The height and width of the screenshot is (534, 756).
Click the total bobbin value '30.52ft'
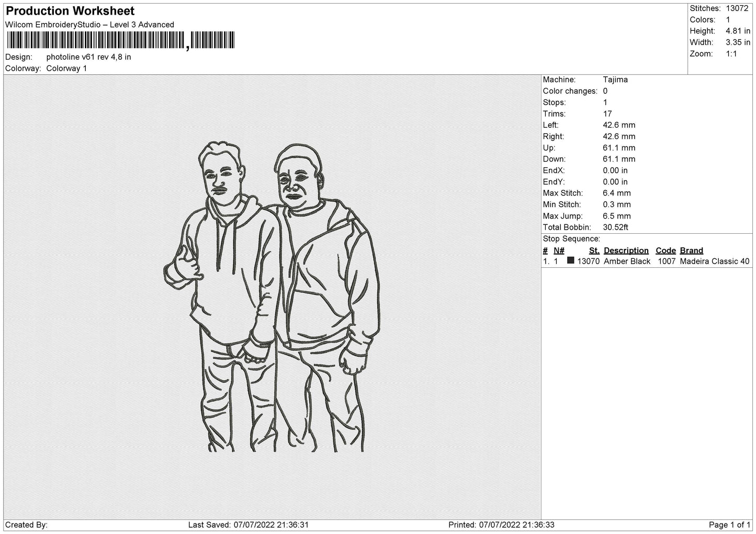point(615,228)
